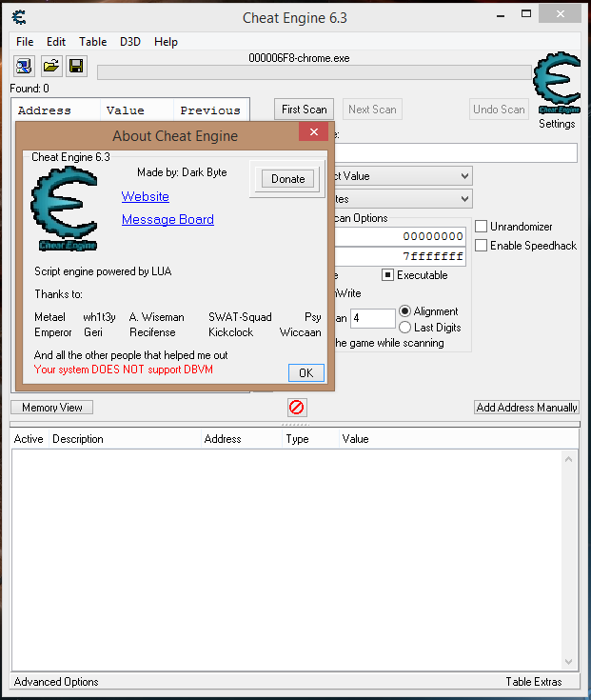The image size is (591, 700).
Task: Click the "000006F8-chrome.exe" process label
Action: pyautogui.click(x=299, y=58)
